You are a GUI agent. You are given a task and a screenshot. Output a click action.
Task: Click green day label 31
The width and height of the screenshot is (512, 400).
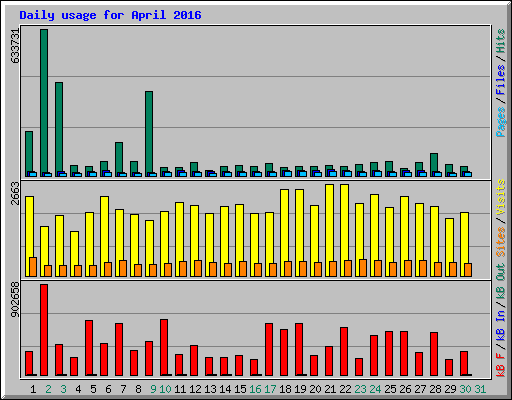tap(480, 389)
